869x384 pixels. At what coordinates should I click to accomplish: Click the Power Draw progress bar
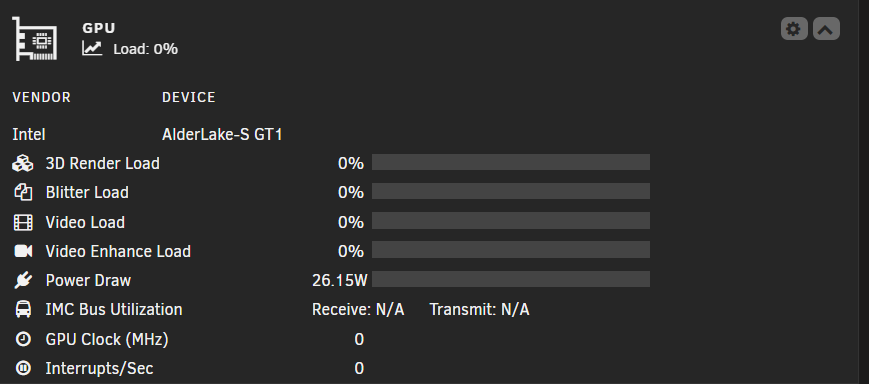tap(511, 279)
